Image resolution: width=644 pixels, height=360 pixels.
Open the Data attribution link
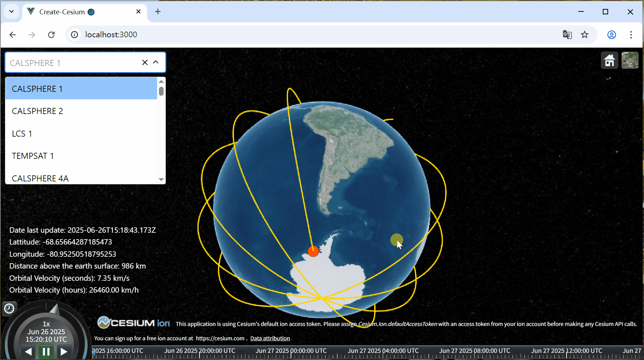click(270, 338)
